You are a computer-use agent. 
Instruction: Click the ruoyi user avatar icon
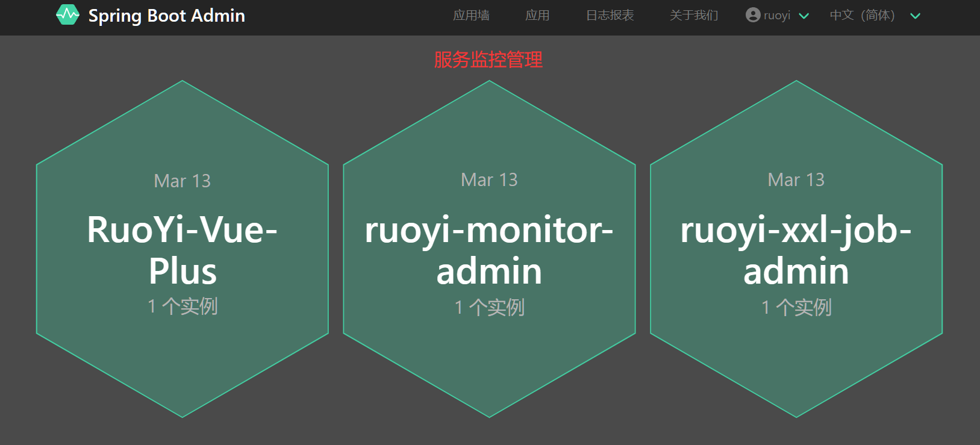pos(753,15)
